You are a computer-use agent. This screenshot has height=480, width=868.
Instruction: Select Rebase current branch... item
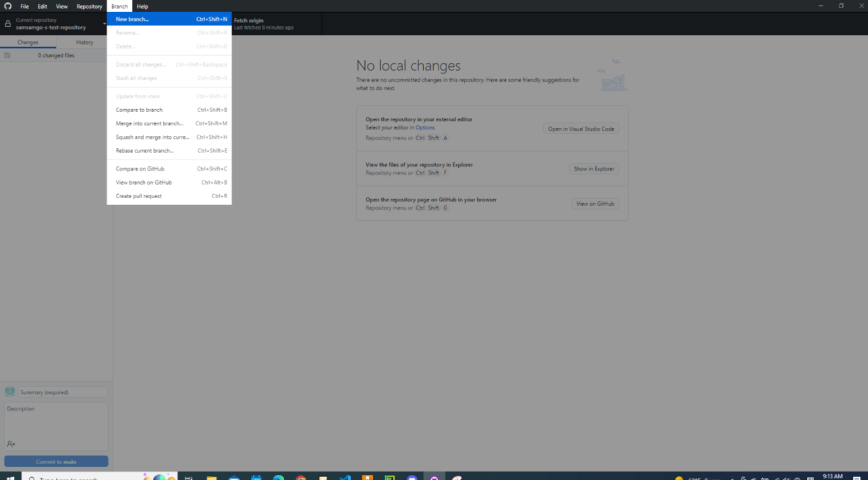(169, 151)
